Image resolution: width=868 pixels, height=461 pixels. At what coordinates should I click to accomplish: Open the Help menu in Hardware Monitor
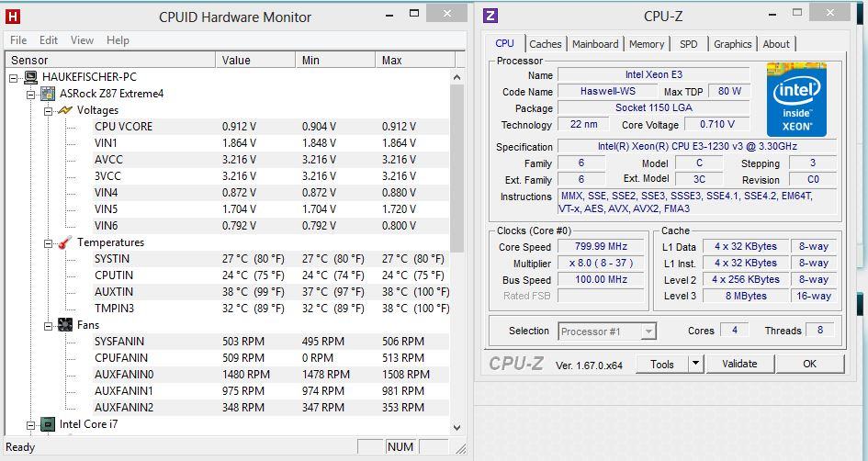118,40
